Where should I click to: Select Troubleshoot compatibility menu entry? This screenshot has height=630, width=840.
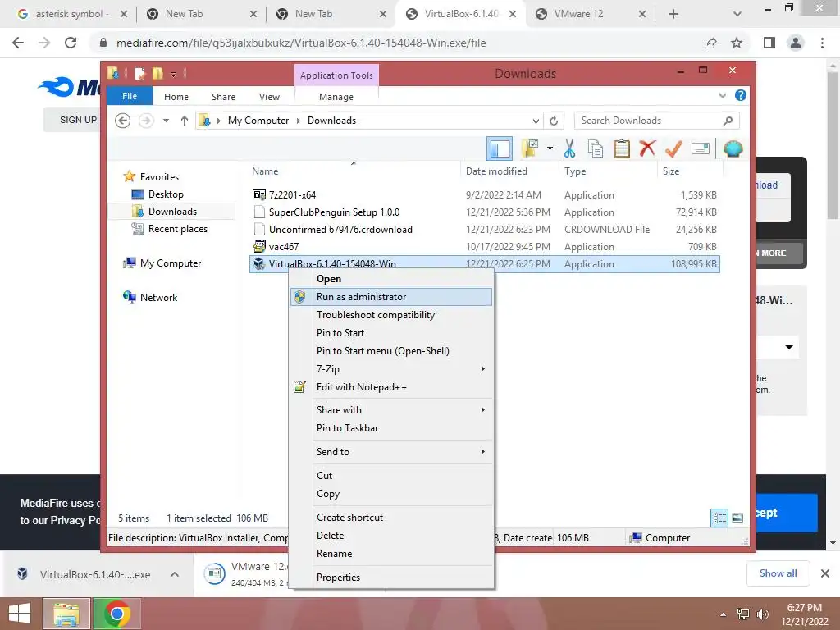point(391,315)
